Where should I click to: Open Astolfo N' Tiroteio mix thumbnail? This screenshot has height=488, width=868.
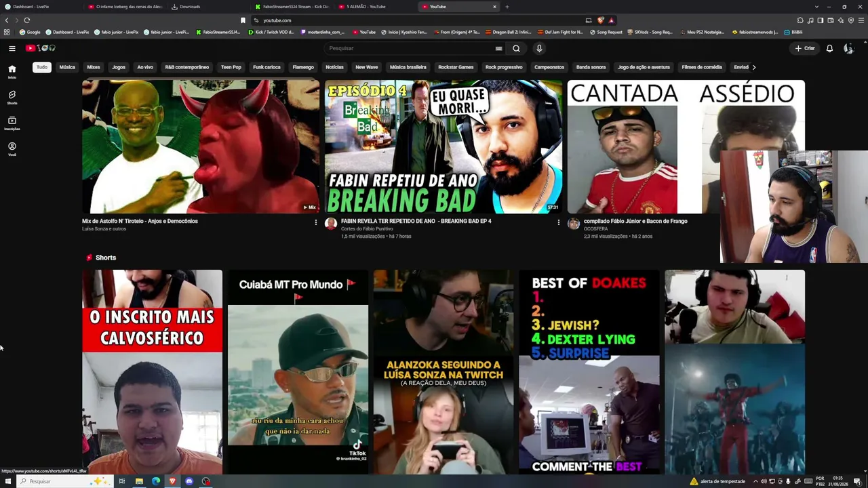201,146
